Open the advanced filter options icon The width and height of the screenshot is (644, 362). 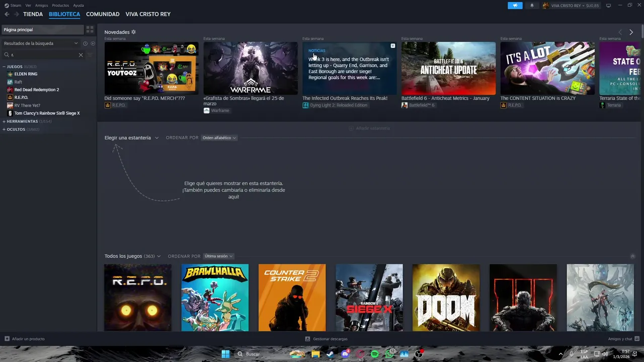(x=90, y=55)
